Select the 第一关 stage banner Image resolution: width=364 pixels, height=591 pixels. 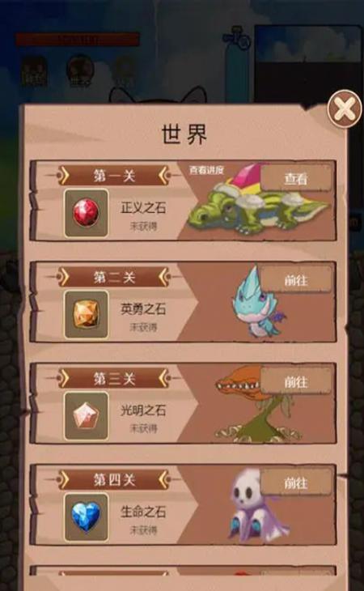click(x=114, y=175)
